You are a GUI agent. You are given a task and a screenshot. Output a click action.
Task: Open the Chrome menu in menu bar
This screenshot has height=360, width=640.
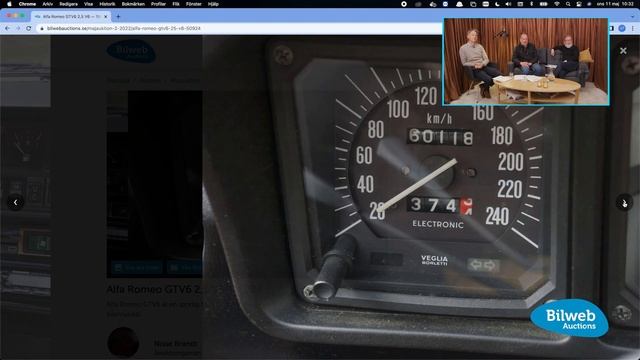[x=27, y=4]
